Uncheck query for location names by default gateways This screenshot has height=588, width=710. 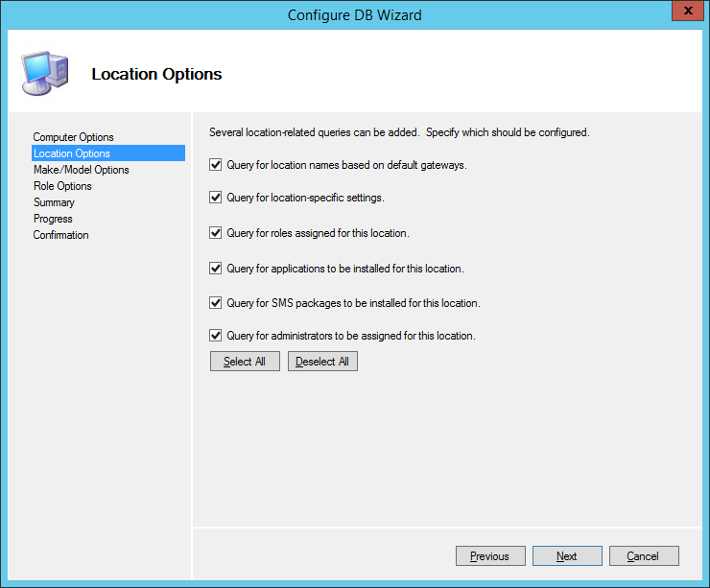(x=216, y=165)
